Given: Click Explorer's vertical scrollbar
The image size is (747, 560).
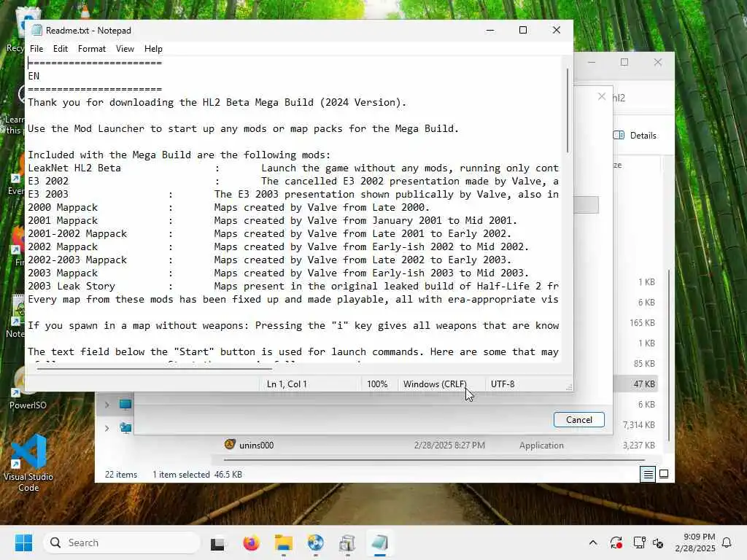Looking at the screenshot, I should tap(669, 355).
